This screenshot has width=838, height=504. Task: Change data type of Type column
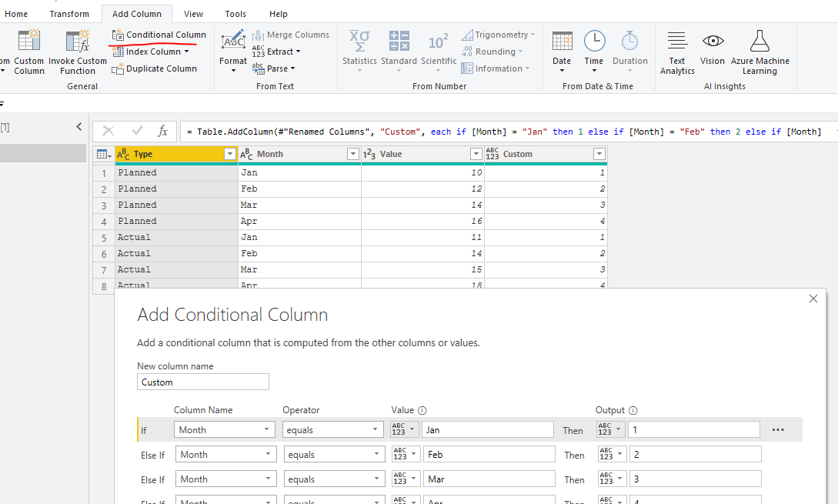[123, 154]
